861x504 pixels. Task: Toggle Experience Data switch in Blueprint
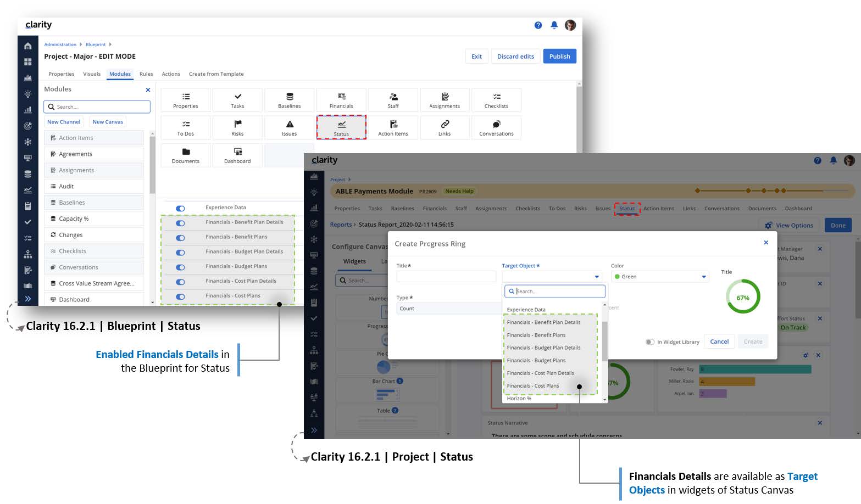180,208
